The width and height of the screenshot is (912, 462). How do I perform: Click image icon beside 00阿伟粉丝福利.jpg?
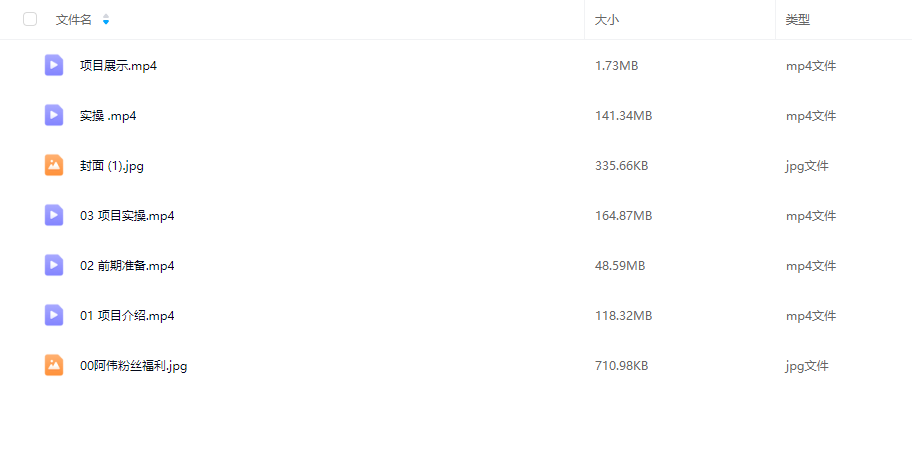coord(54,365)
